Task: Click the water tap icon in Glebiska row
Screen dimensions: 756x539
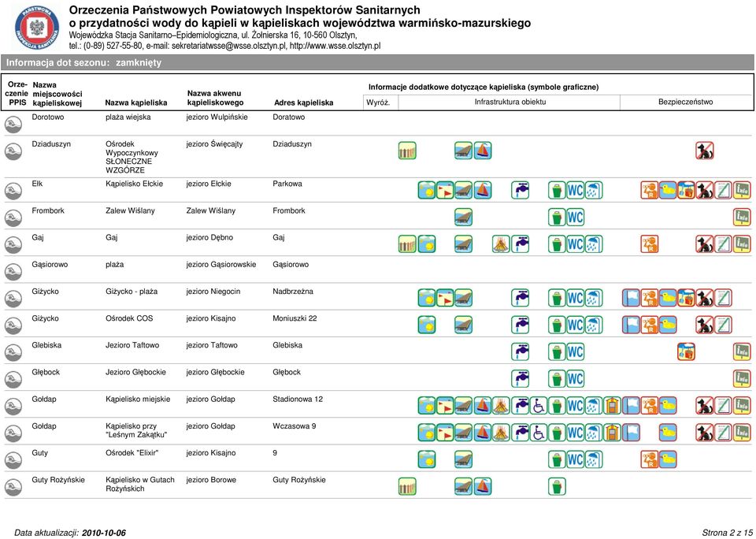Action: click(521, 351)
